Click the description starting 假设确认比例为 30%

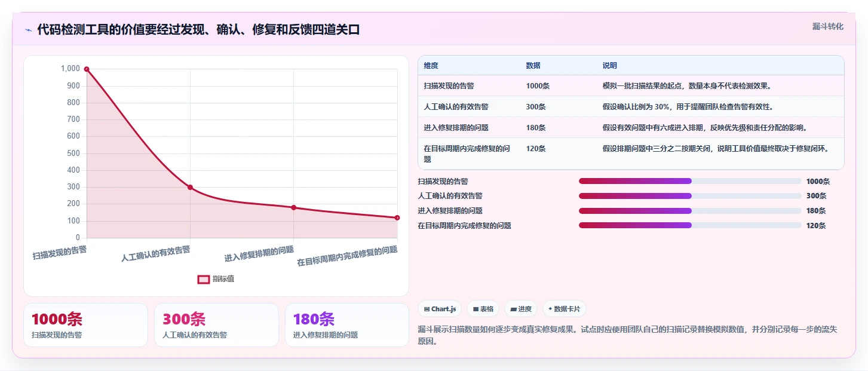[688, 107]
